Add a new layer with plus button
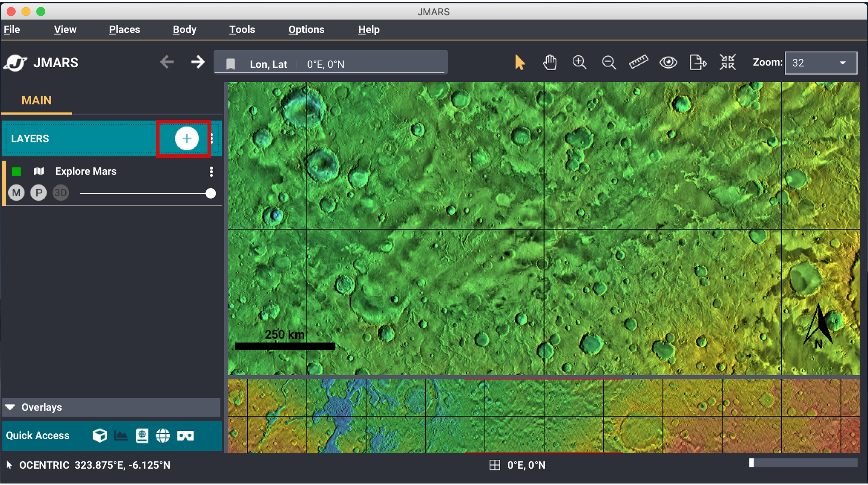 187,138
